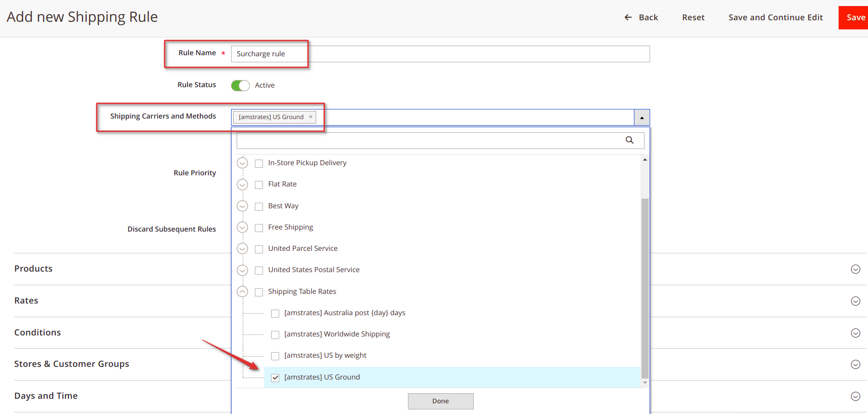This screenshot has width=868, height=414.
Task: Open the Days and Time heading
Action: [x=46, y=396]
